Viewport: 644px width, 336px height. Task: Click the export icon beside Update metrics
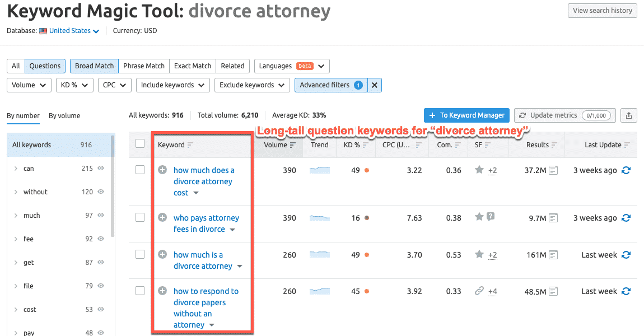(x=629, y=115)
